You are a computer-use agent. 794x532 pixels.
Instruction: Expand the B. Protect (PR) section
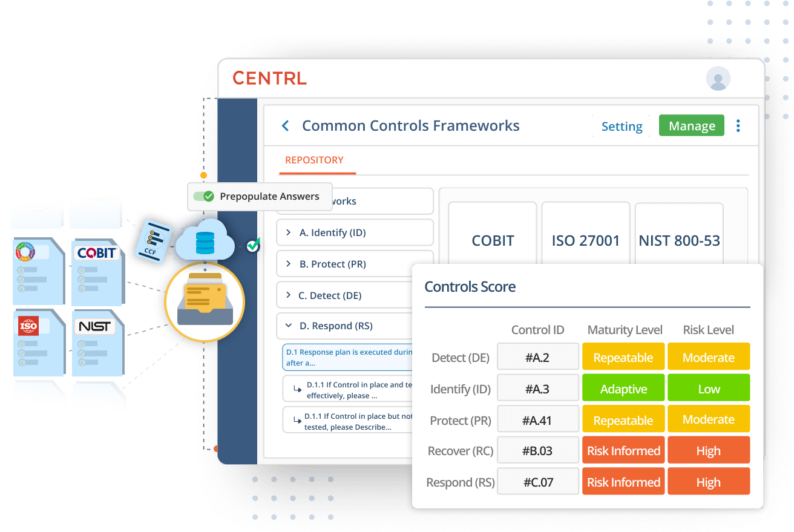click(x=355, y=264)
